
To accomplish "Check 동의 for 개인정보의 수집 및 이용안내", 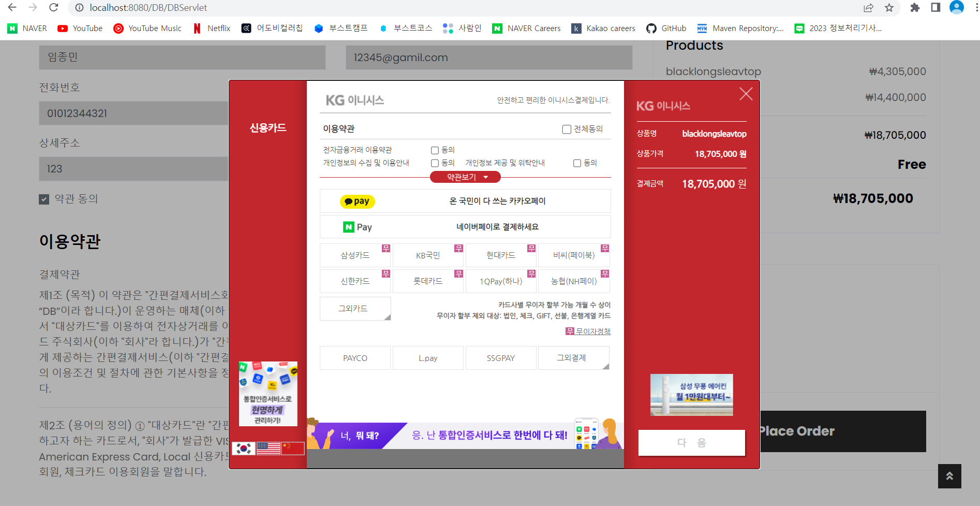I will [x=435, y=163].
